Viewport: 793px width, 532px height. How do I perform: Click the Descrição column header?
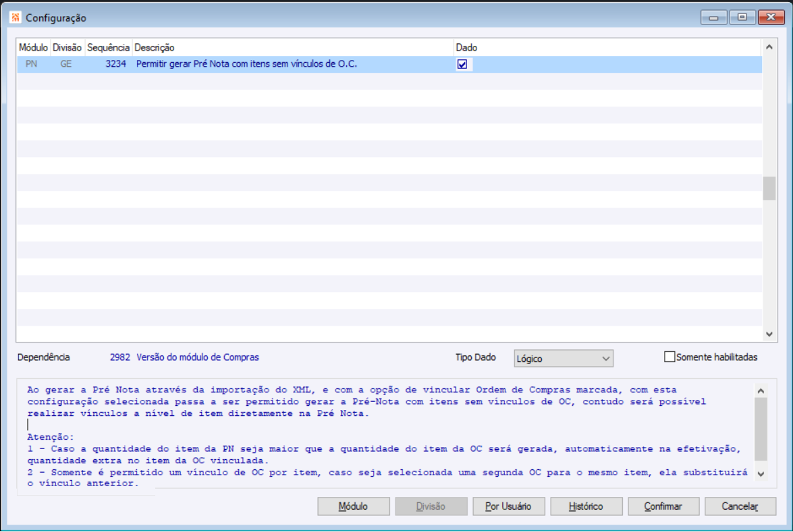(x=293, y=47)
